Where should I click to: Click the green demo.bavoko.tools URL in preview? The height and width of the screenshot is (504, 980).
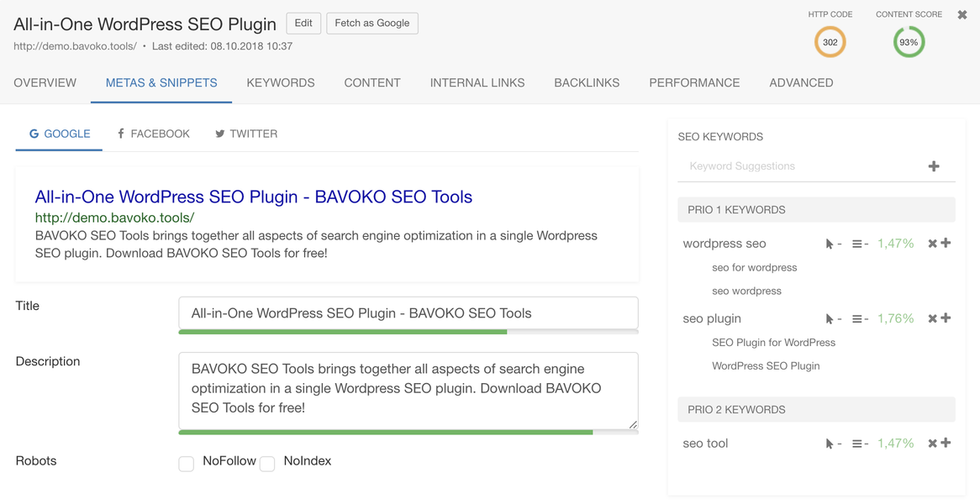click(x=115, y=218)
